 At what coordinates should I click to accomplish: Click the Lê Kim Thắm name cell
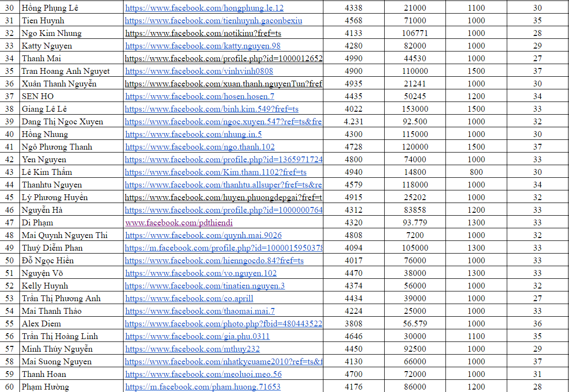pos(47,172)
